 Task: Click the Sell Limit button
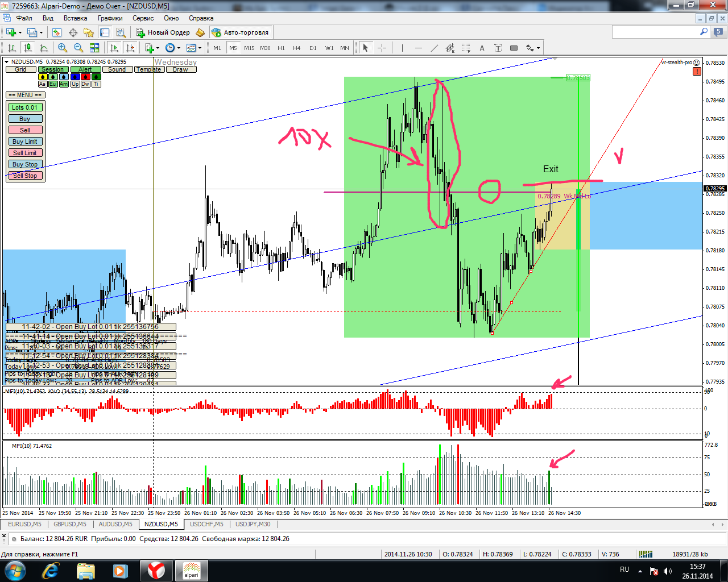click(x=25, y=153)
